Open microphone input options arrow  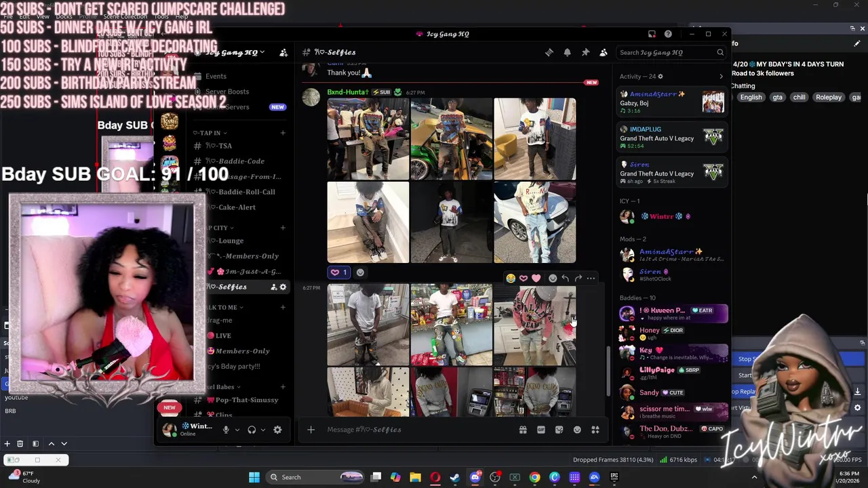click(x=237, y=430)
